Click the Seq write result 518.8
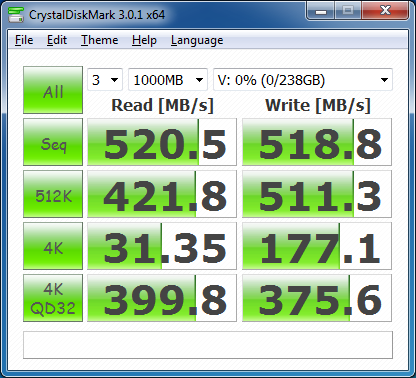Viewport: 416px width, 378px height. (317, 142)
